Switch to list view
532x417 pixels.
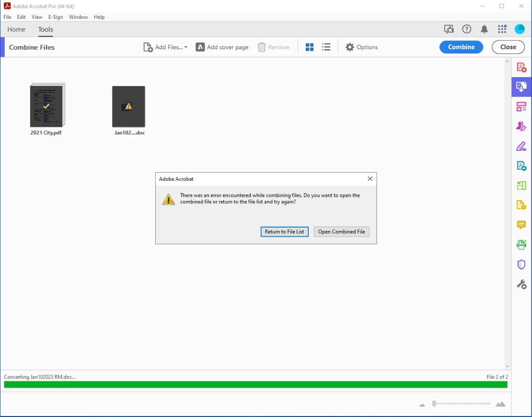click(x=326, y=47)
